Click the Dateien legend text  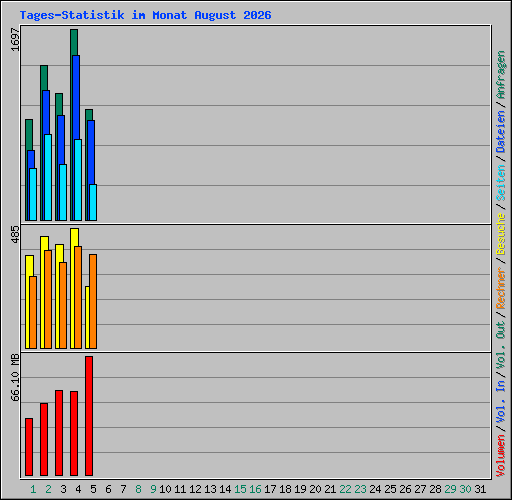500,132
